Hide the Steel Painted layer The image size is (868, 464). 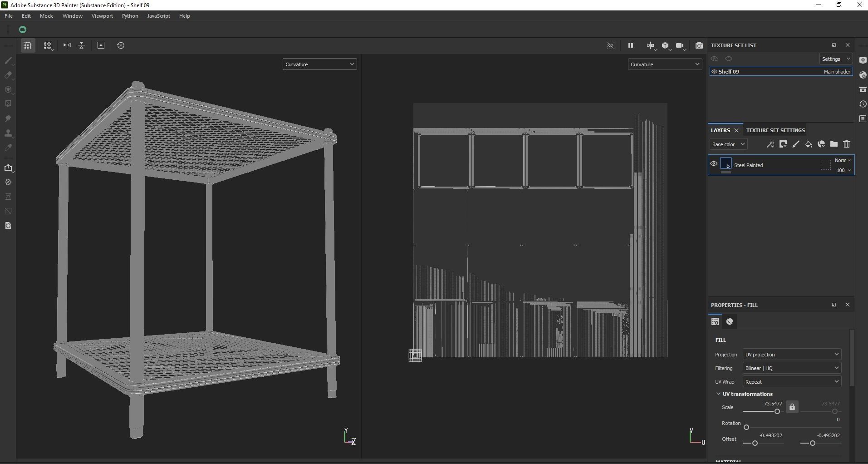714,164
